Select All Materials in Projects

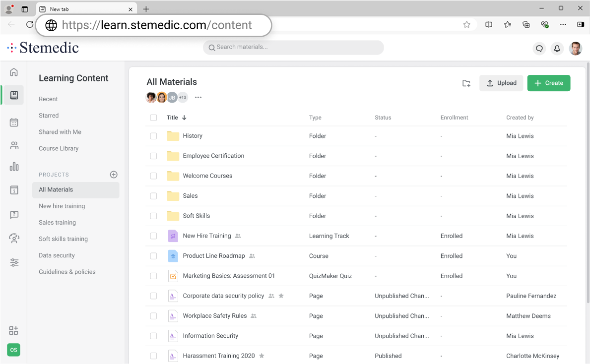[x=56, y=189]
